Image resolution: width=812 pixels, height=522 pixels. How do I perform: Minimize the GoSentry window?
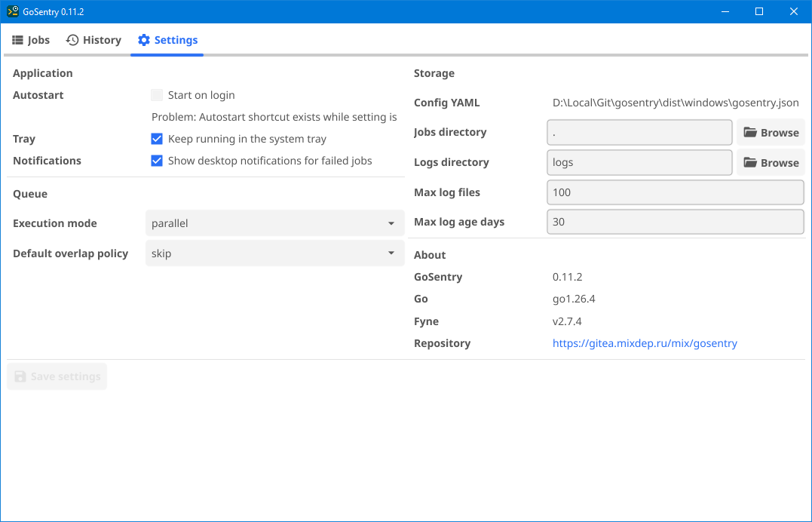(x=725, y=11)
